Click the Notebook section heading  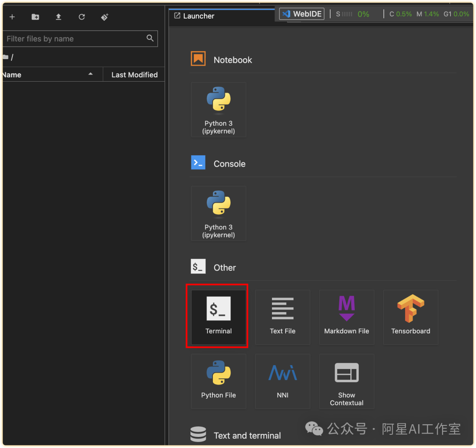(233, 60)
